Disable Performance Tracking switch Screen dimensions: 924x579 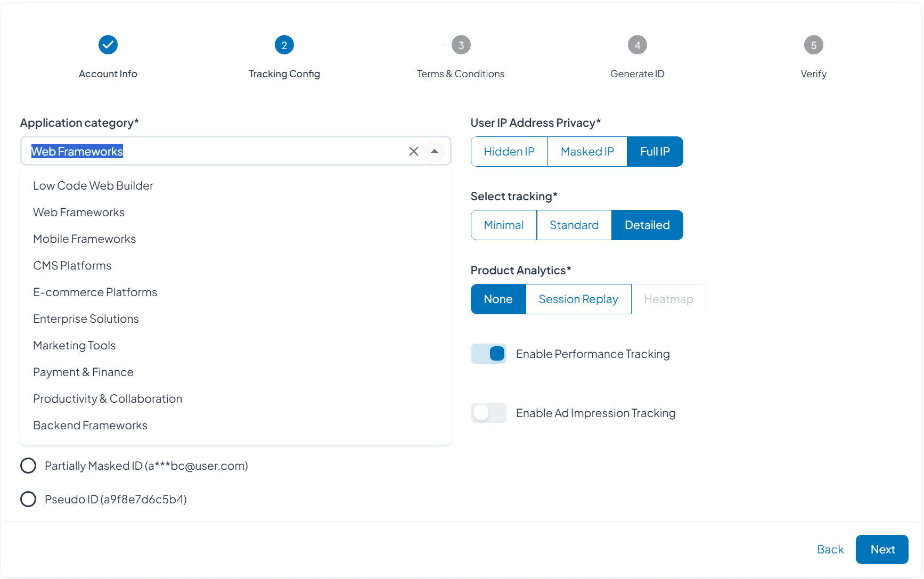(x=489, y=354)
